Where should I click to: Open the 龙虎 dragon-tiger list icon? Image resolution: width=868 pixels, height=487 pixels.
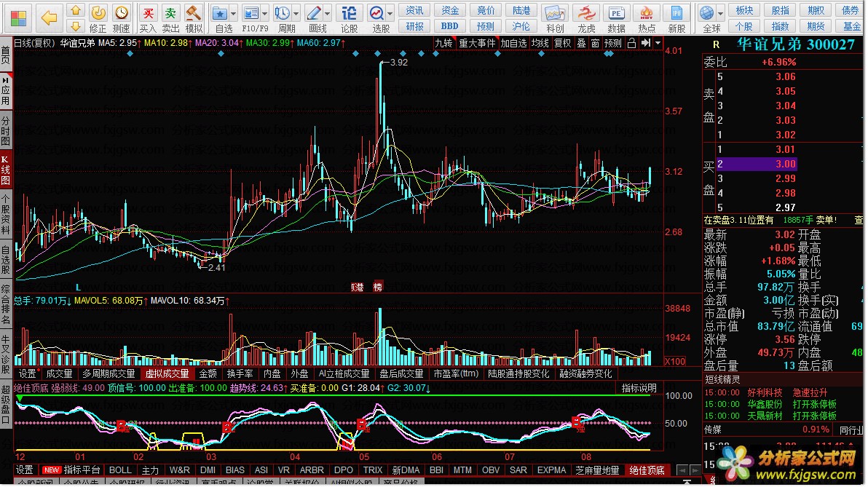pyautogui.click(x=586, y=19)
